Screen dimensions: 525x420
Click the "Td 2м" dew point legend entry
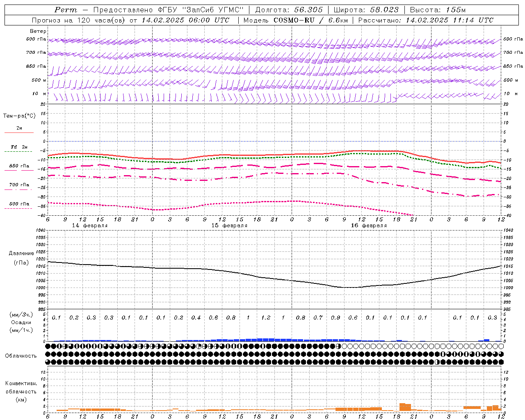19,147
